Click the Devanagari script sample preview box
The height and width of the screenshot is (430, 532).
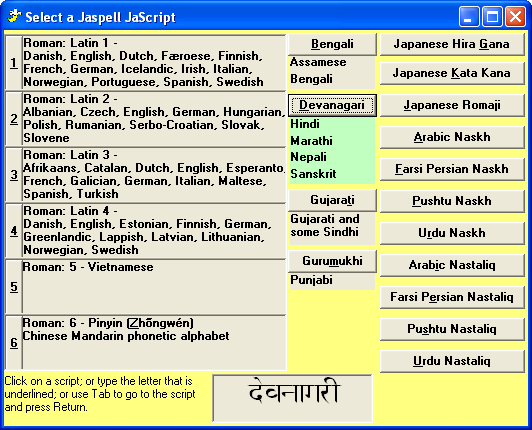click(x=292, y=398)
